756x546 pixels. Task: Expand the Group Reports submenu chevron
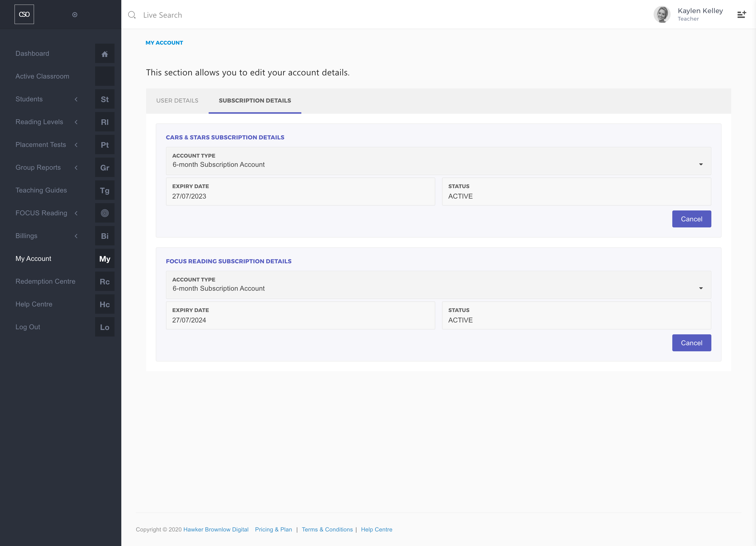tap(76, 168)
